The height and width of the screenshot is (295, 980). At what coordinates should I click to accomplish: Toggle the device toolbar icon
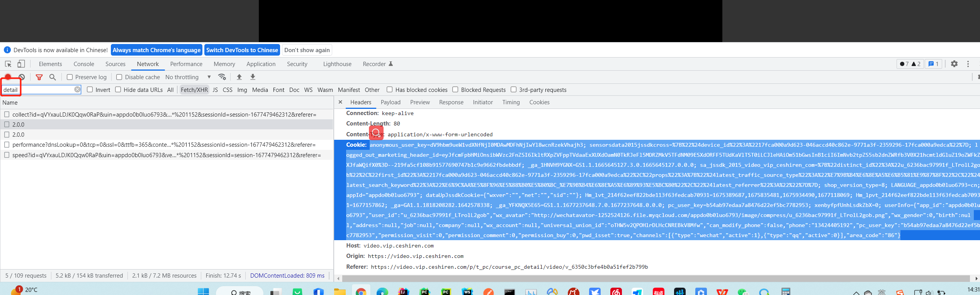click(x=21, y=64)
